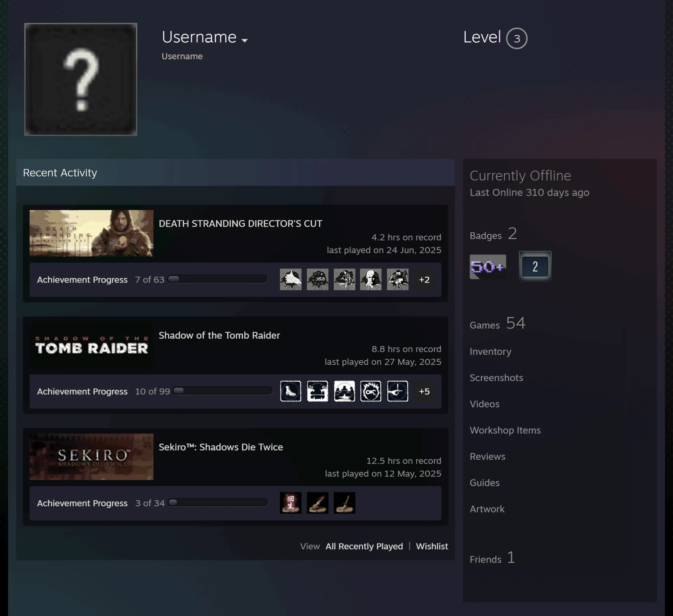Click Tomb Raider circular emblem achievement icon

371,391
